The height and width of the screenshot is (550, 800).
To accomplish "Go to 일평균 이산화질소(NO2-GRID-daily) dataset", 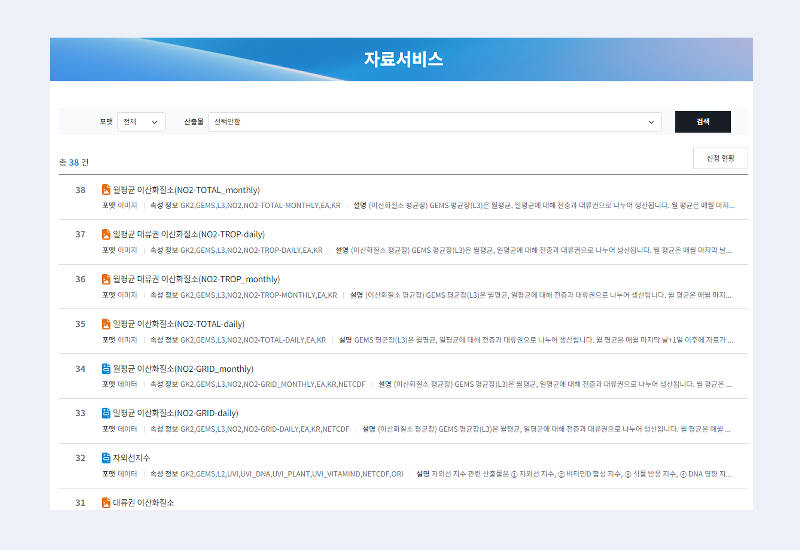I will 175,413.
